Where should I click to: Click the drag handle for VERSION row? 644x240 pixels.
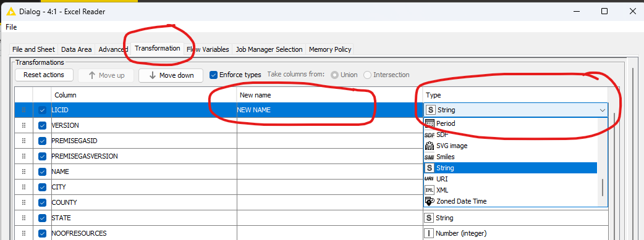coord(24,125)
